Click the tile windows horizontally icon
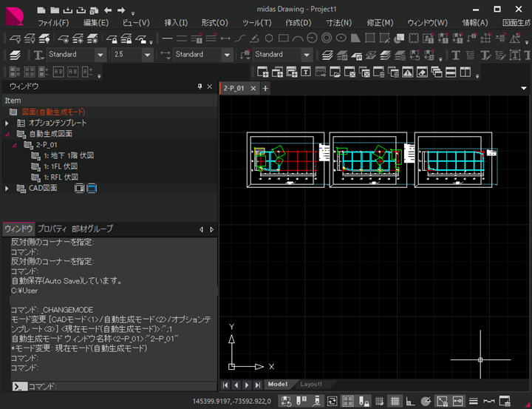 coord(451,72)
